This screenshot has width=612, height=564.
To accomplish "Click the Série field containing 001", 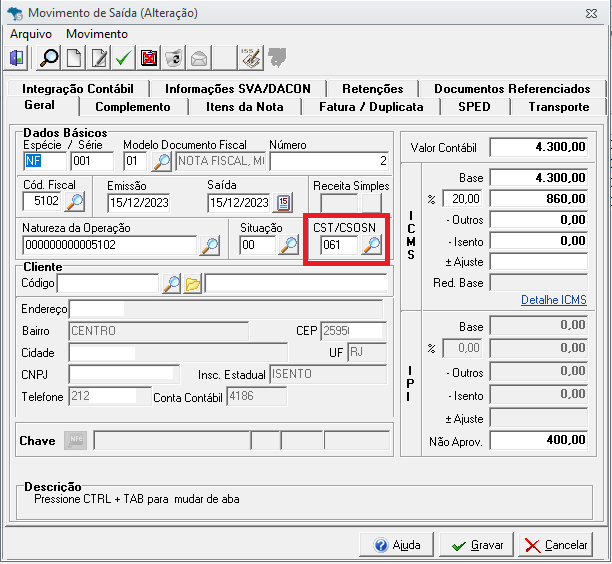I will click(x=92, y=161).
